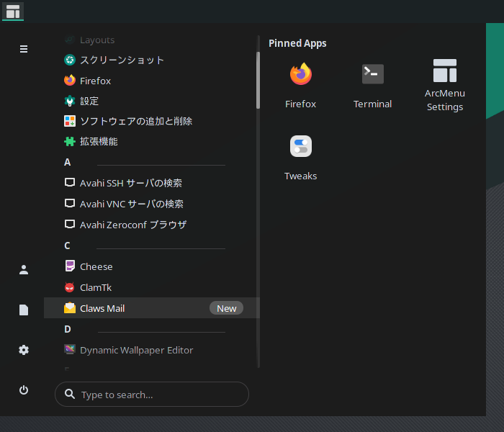Image resolution: width=504 pixels, height=432 pixels.
Task: Toggle the hamburger menu in the sidebar
Action: (24, 49)
